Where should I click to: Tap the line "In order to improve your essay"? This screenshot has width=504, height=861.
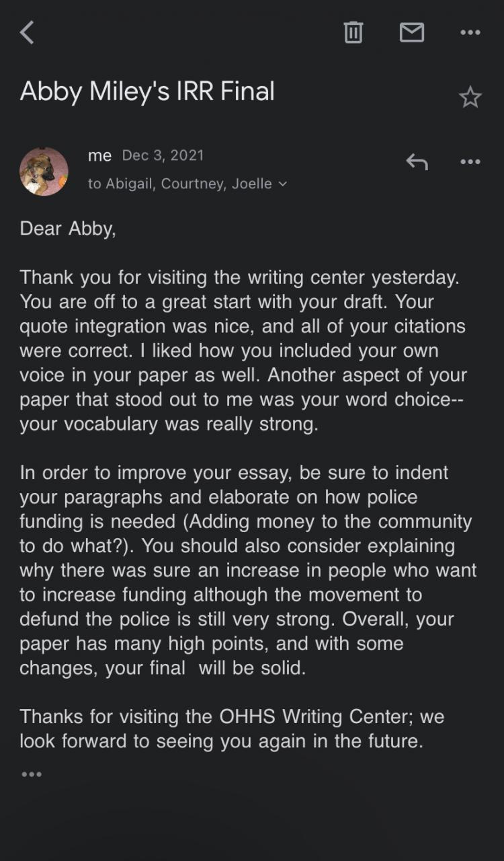[x=234, y=472]
